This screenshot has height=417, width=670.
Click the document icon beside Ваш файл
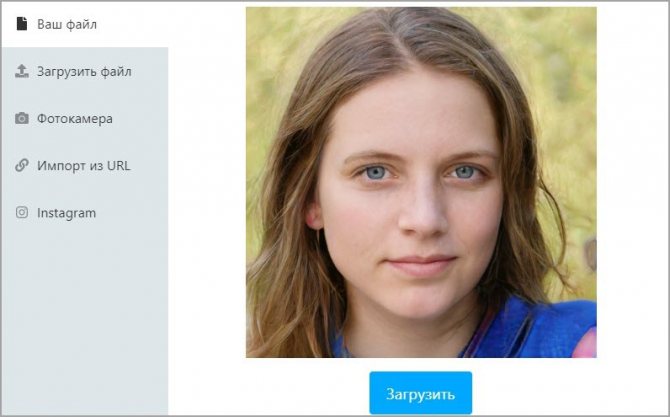coord(21,24)
